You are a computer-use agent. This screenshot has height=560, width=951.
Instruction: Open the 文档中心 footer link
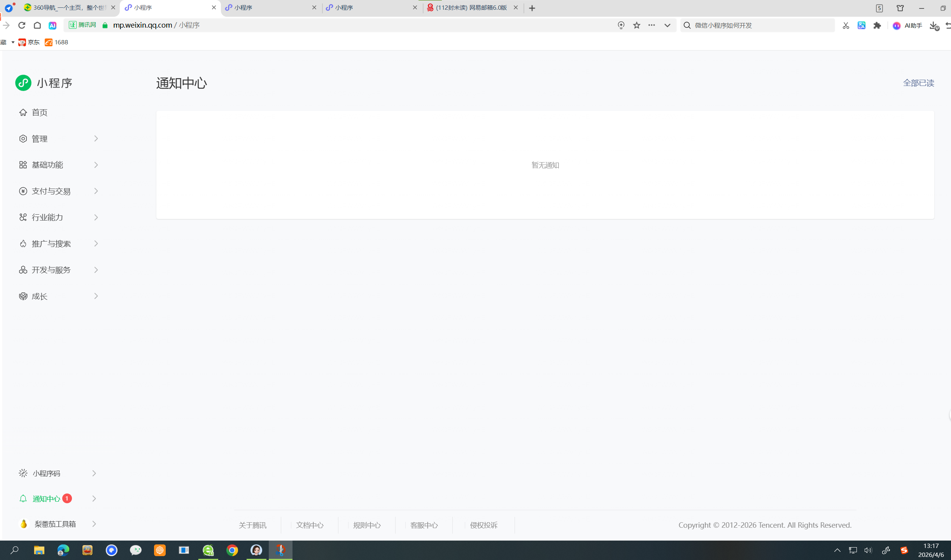pos(310,525)
